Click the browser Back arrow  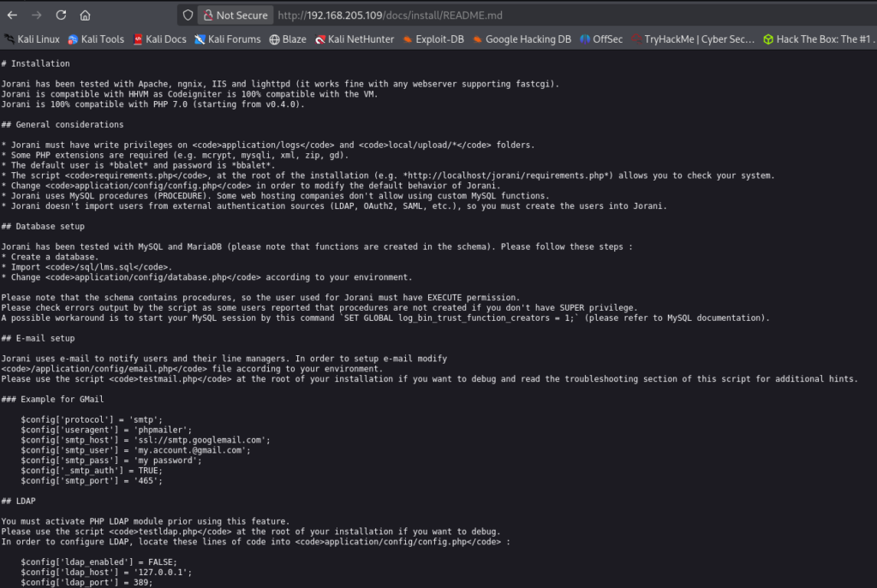point(12,15)
